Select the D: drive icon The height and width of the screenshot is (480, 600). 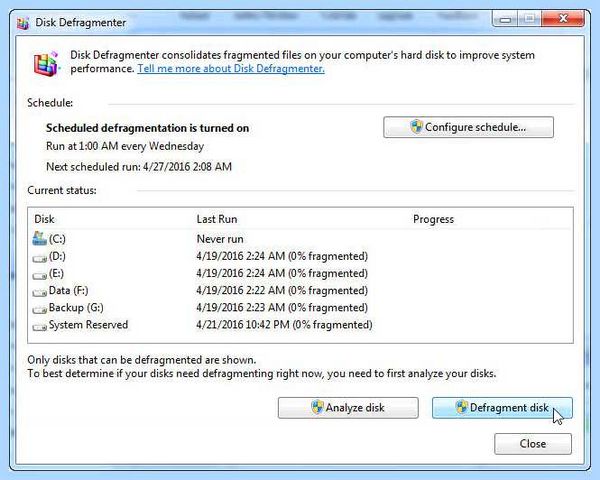pyautogui.click(x=39, y=259)
